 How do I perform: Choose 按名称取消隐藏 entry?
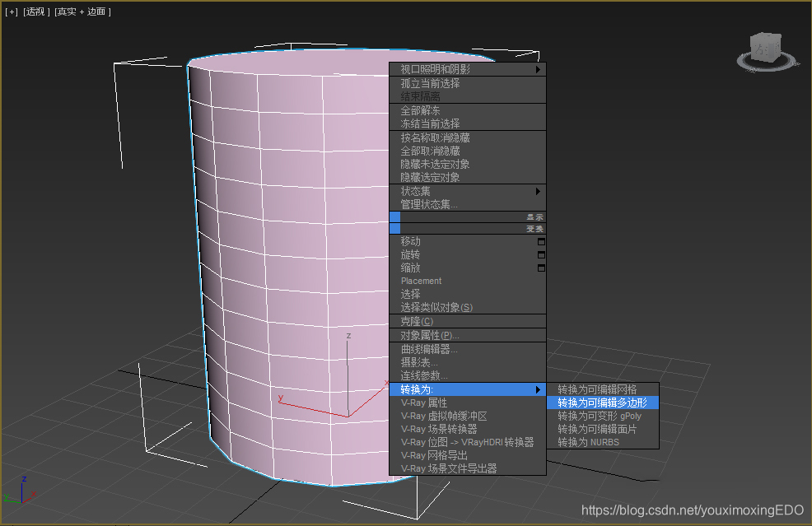tap(468, 137)
